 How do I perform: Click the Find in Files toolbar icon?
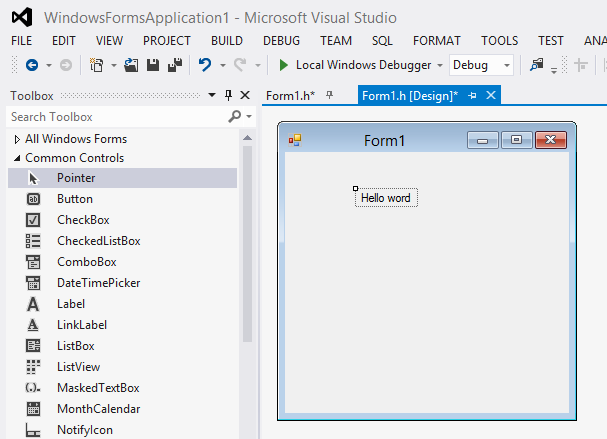pos(537,64)
